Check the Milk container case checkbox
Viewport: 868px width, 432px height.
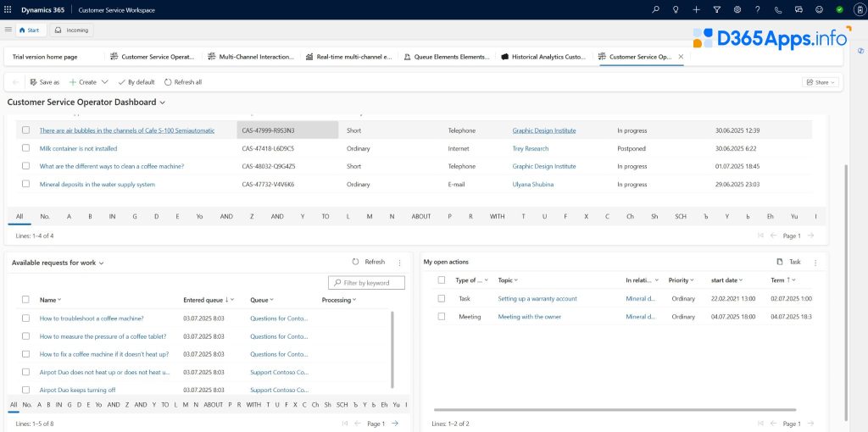point(26,148)
